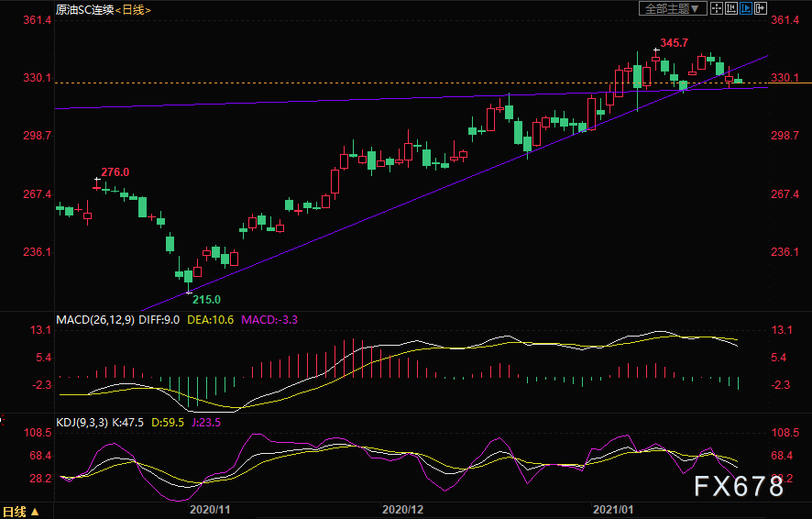Click the 2021/01 date axis label
This screenshot has height=519, width=812.
[613, 509]
